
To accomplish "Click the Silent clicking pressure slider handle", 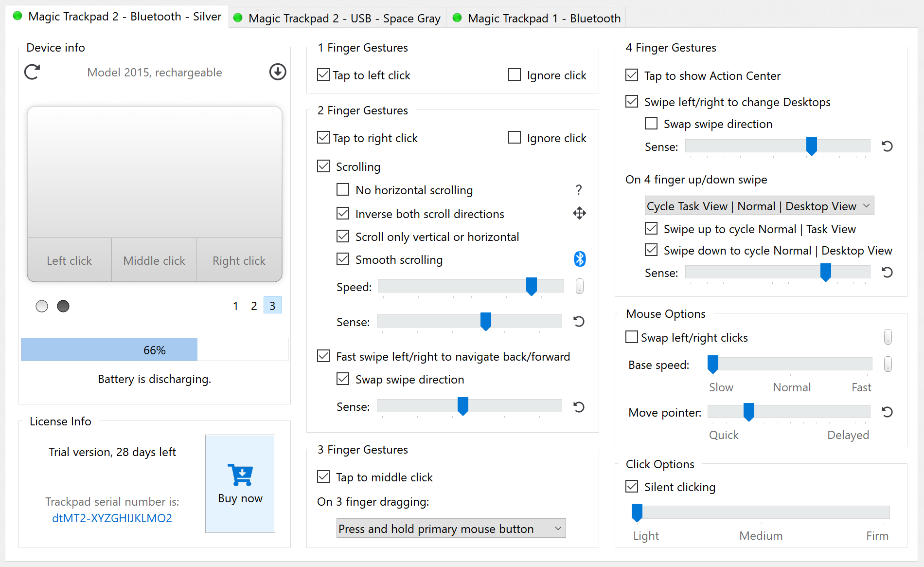I will tap(637, 512).
